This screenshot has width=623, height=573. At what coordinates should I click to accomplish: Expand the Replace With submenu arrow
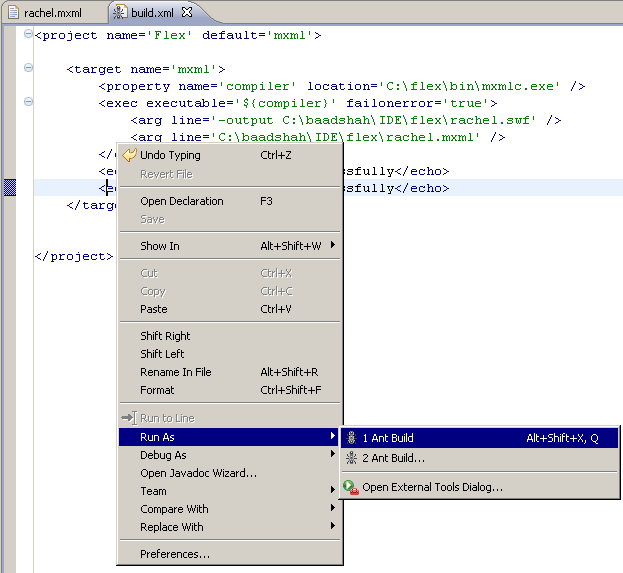pos(333,526)
